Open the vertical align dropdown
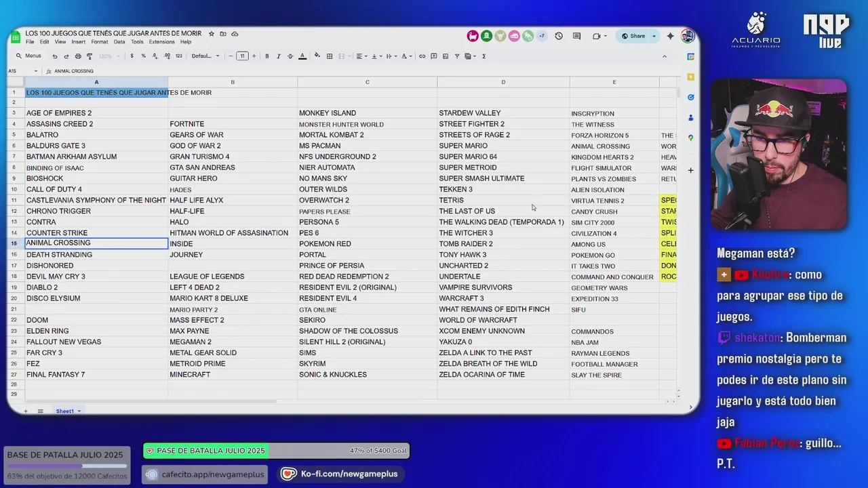 point(376,56)
